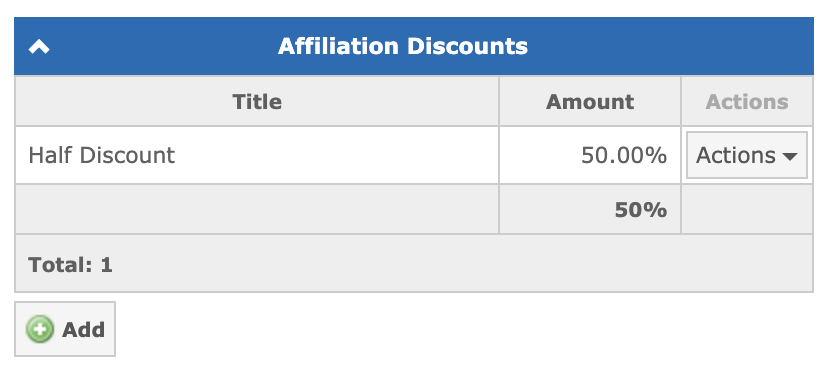Click the bold Add label text
This screenshot has width=836, height=374.
(x=83, y=329)
